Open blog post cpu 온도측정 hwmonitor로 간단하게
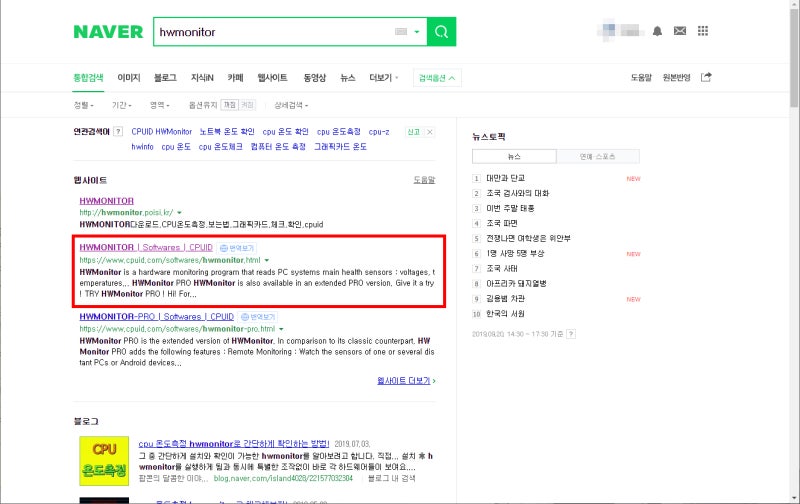Viewport: 800px width, 504px height. 234,444
